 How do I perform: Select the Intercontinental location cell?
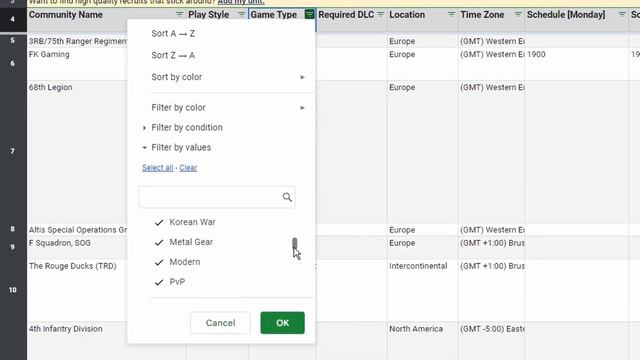[x=422, y=290]
